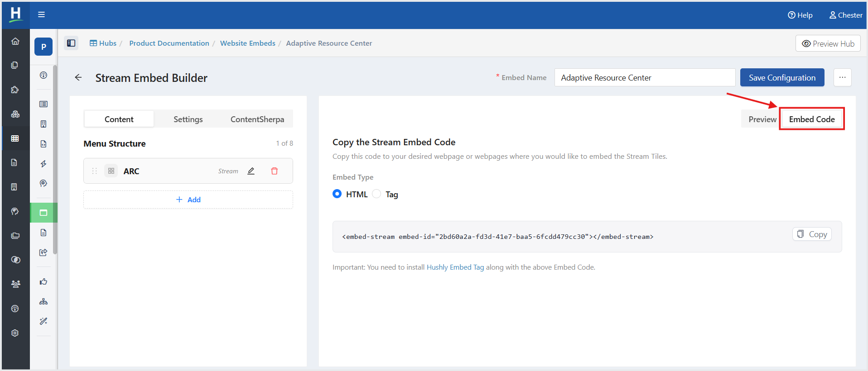Viewport: 868px width, 371px height.
Task: Select the Tag embed type radio
Action: 376,194
